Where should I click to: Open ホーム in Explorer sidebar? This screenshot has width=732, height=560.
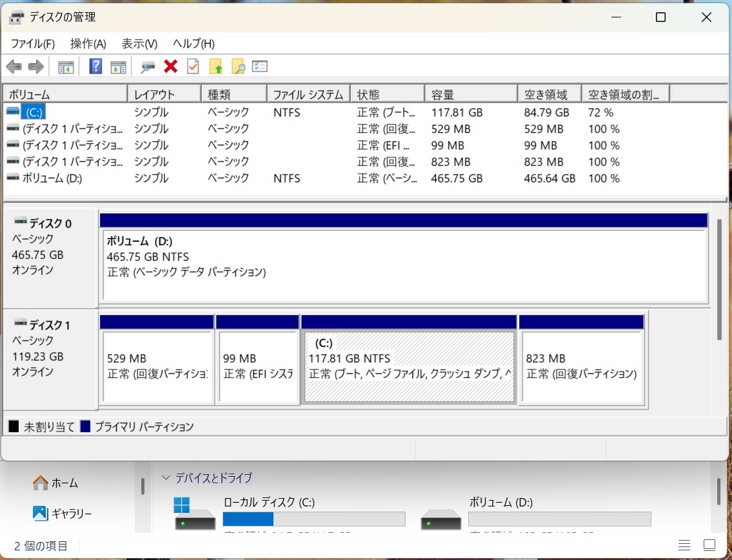pos(55,483)
